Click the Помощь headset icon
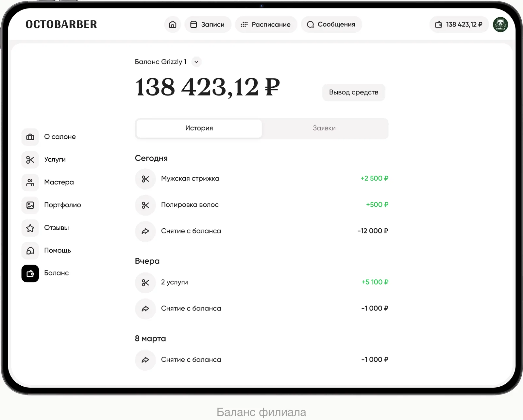 coord(30,251)
